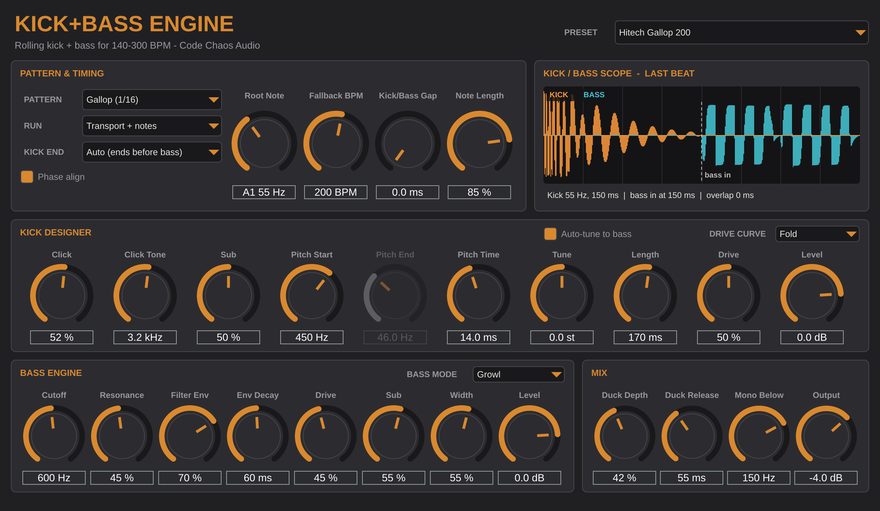
Task: Click the Mono Below knob
Action: click(x=759, y=436)
